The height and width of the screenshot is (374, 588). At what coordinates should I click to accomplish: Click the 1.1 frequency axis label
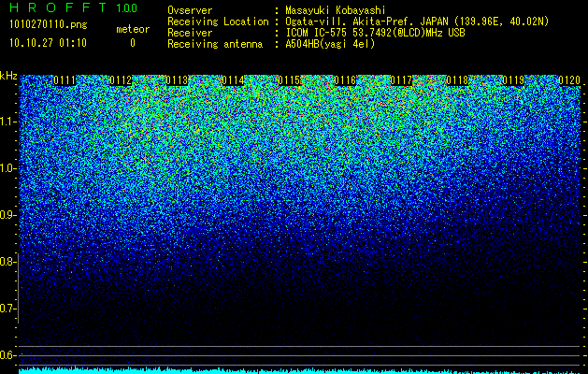tap(7, 122)
